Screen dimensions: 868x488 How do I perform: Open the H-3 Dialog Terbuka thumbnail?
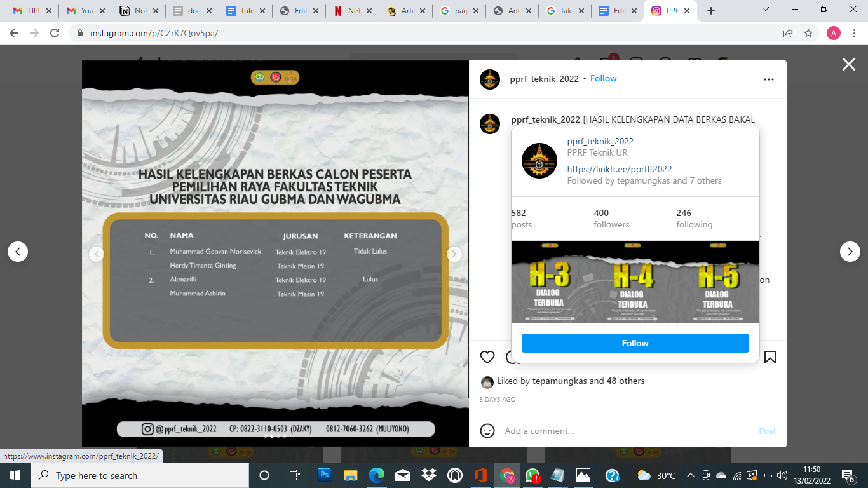(552, 281)
